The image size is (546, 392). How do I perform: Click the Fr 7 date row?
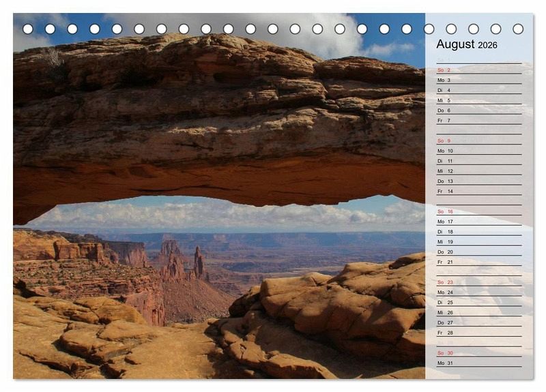(444, 121)
